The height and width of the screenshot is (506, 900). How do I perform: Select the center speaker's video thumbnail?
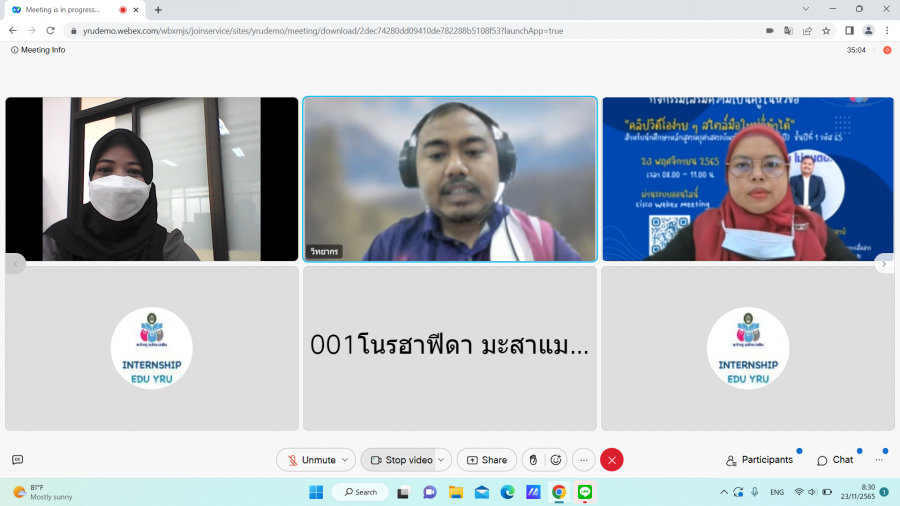pos(450,179)
